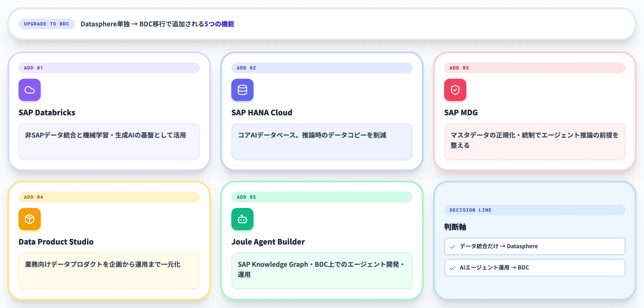Select the ADD 01 label bar
644x308 pixels.
coord(109,68)
